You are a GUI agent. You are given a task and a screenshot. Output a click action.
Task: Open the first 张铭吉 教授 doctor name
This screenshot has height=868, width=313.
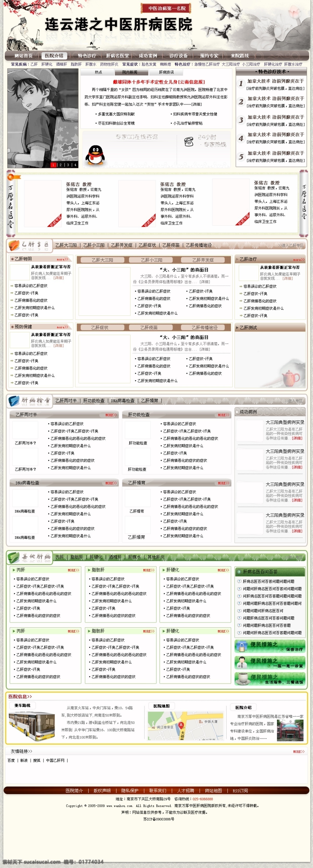pos(79,184)
